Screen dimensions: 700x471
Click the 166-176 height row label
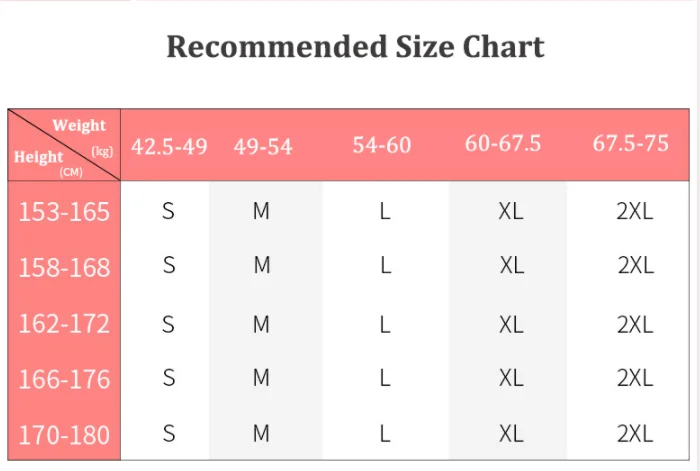pyautogui.click(x=64, y=379)
